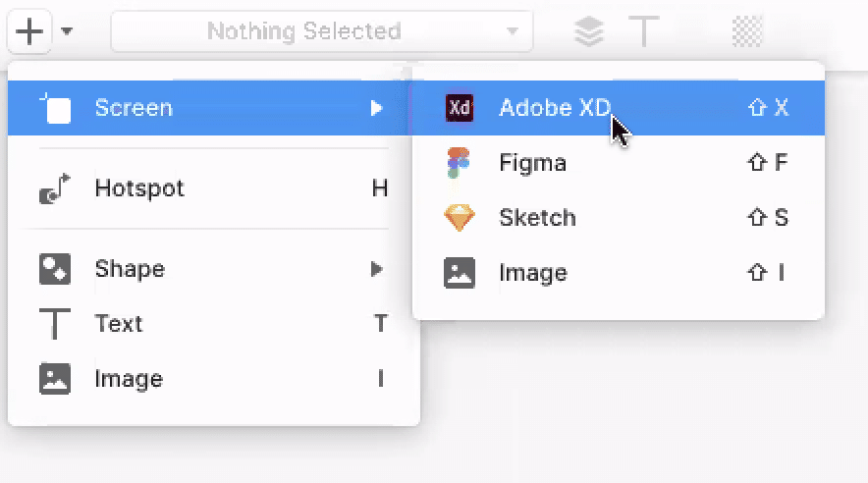This screenshot has height=483, width=868.
Task: Choose Image in the Screen submenu
Action: pyautogui.click(x=532, y=273)
